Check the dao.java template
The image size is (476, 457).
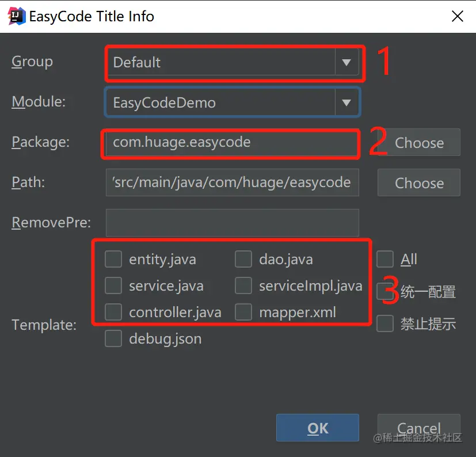click(243, 259)
